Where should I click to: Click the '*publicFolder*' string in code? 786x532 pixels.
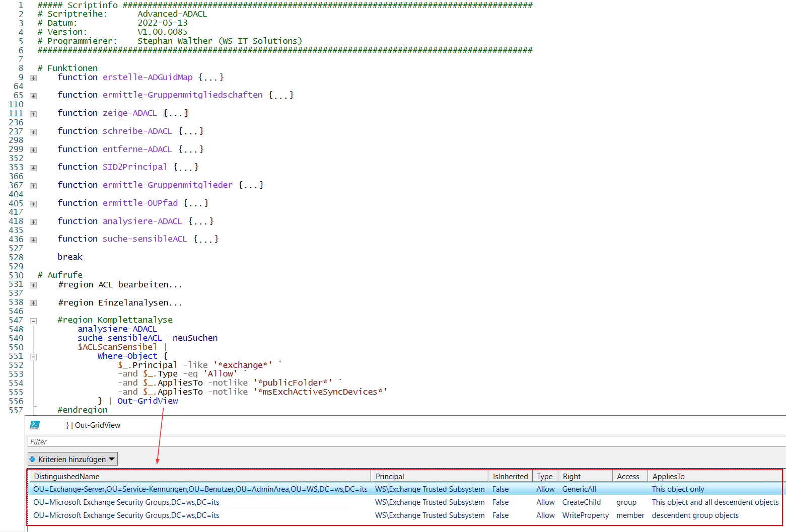(293, 383)
